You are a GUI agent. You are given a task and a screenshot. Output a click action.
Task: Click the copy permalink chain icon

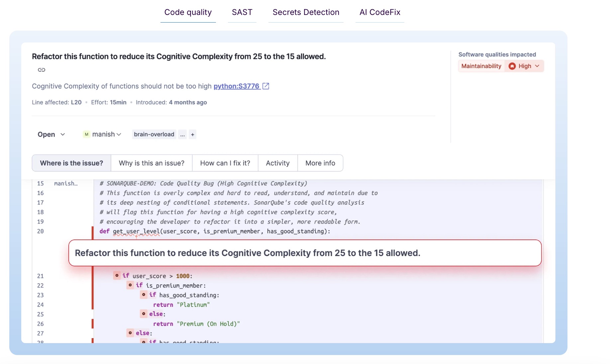[42, 70]
